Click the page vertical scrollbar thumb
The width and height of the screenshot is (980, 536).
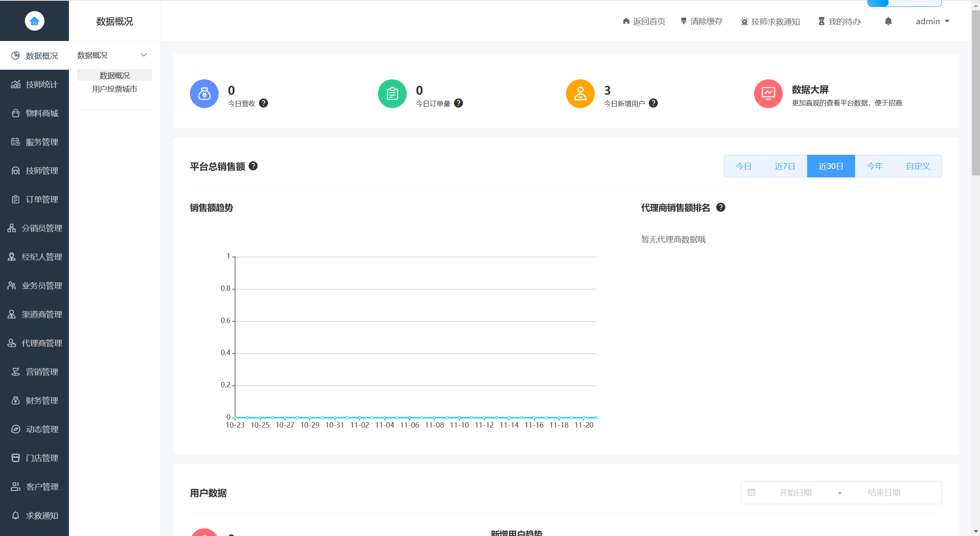[975, 92]
